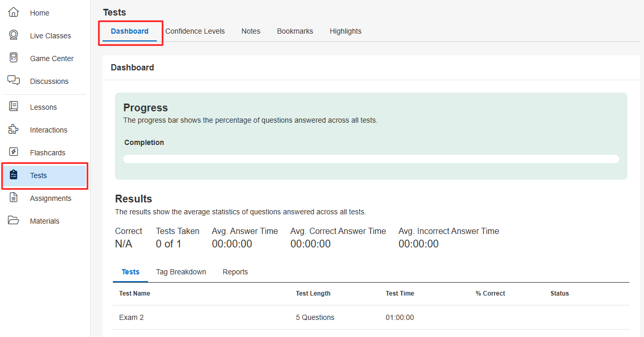Open Discussions speech bubble icon
This screenshot has width=644, height=337.
click(x=14, y=81)
